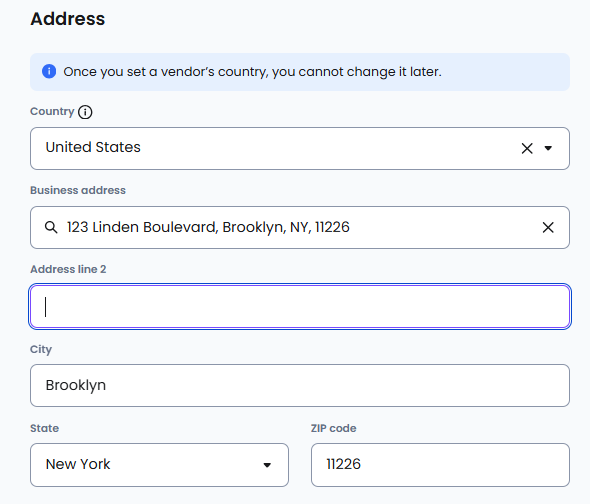Click the Address line 2 label
Viewport: 590px width, 504px height.
tap(68, 269)
